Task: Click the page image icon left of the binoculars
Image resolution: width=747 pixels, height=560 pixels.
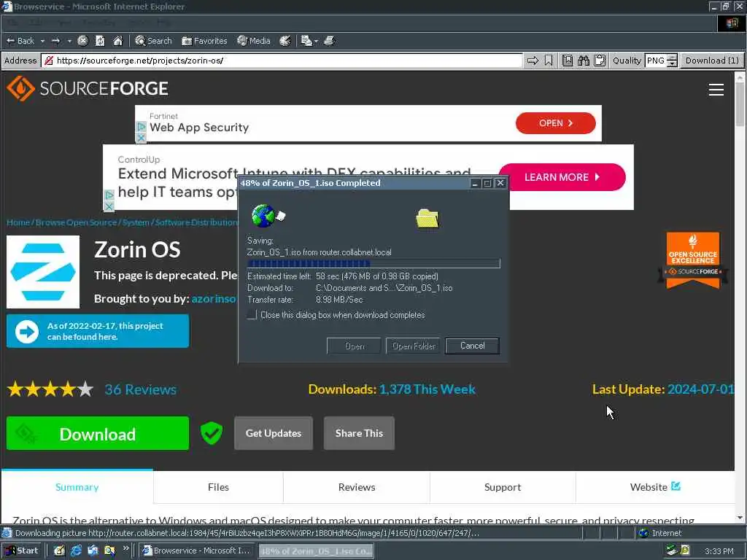Action: tap(568, 61)
